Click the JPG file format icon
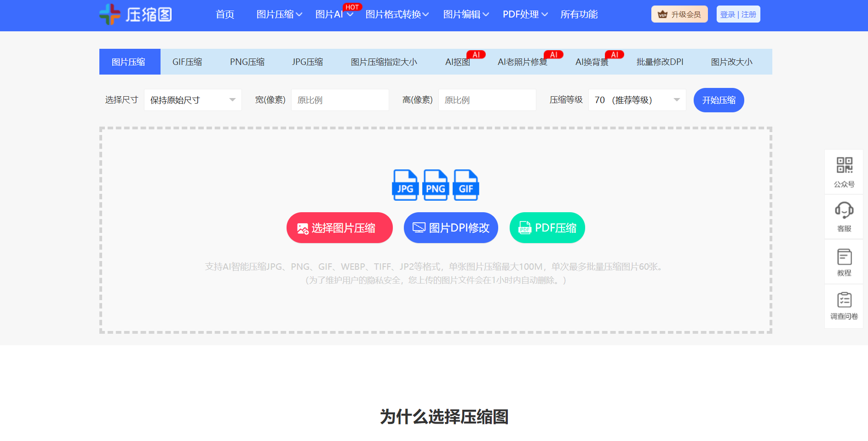Screen dimensions: 868x441 tap(405, 185)
